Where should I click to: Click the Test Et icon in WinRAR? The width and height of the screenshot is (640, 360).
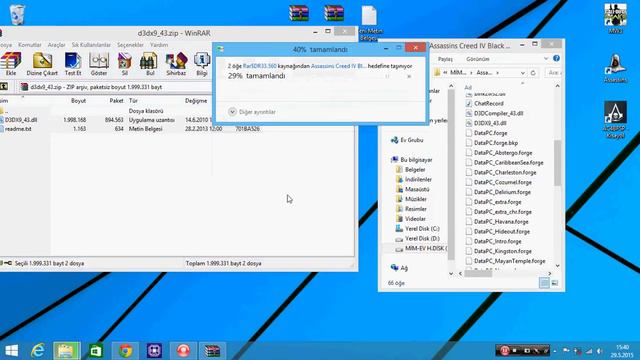click(x=73, y=64)
